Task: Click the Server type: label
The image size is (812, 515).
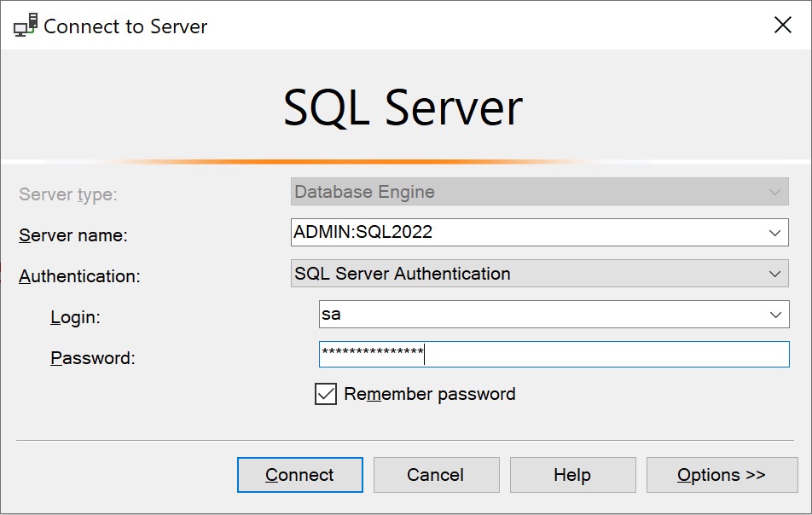Action: pyautogui.click(x=68, y=194)
